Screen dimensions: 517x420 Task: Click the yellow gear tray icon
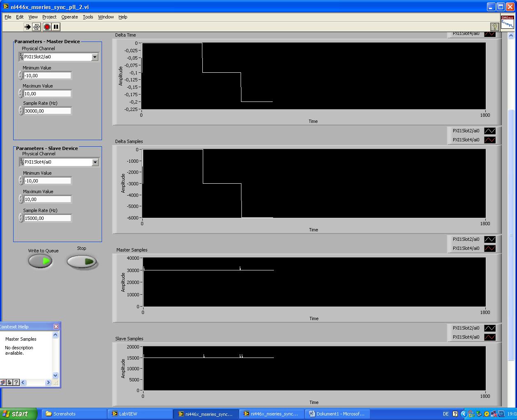[487, 414]
